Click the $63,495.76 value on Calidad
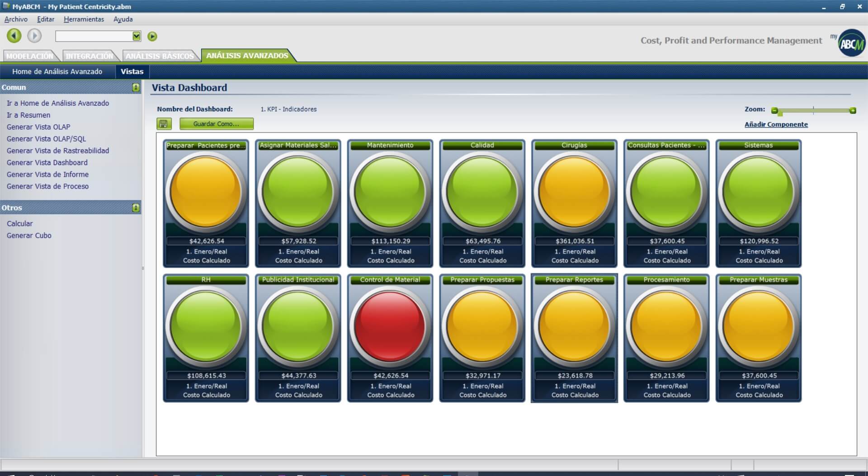Viewport: 868px width, 476px height. click(483, 241)
